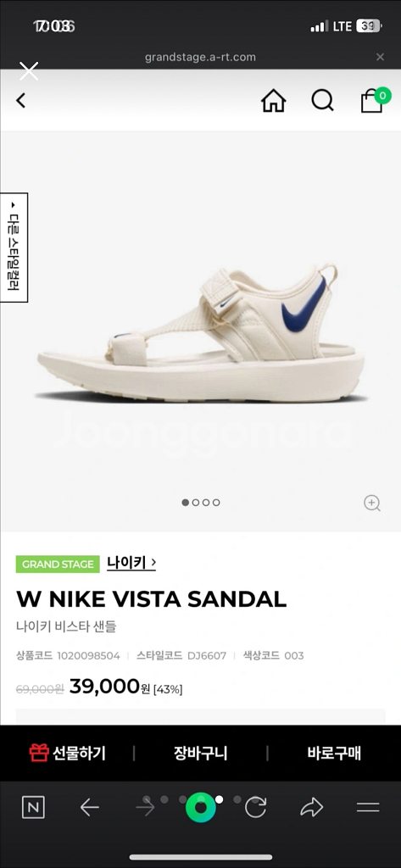The image size is (401, 868).
Task: Tap the browser back arrow in bottom bar
Action: coord(89,808)
